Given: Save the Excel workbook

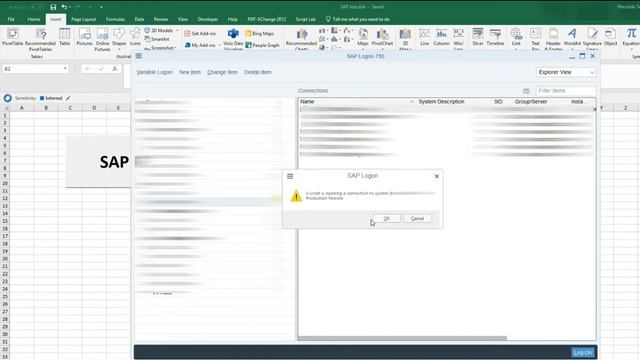Looking at the screenshot, I should pos(53,7).
